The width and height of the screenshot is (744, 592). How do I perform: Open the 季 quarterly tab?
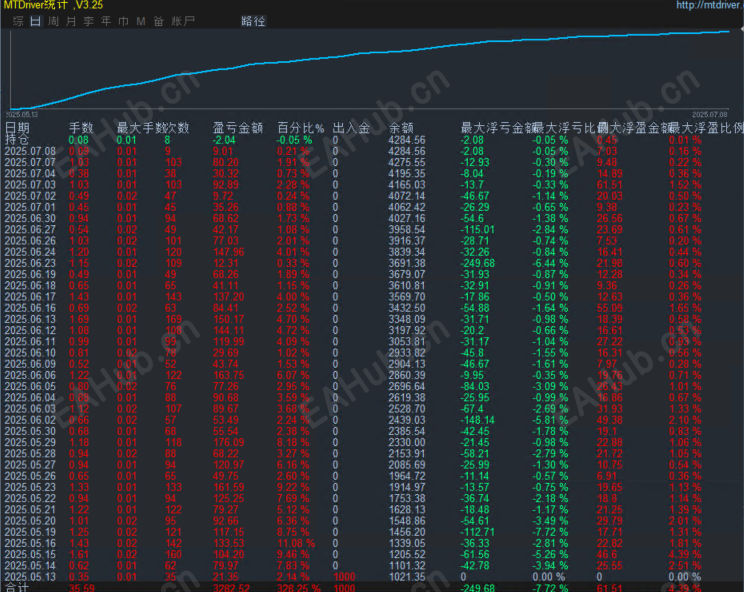(88, 21)
